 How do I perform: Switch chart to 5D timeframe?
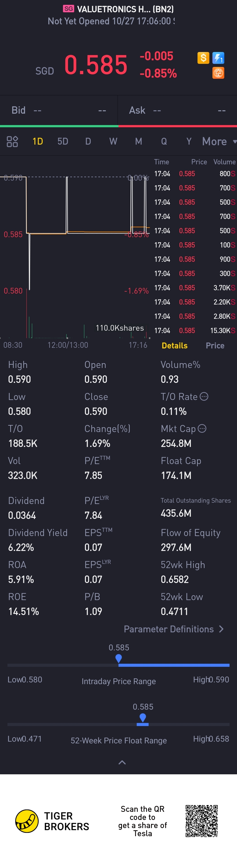tap(63, 142)
